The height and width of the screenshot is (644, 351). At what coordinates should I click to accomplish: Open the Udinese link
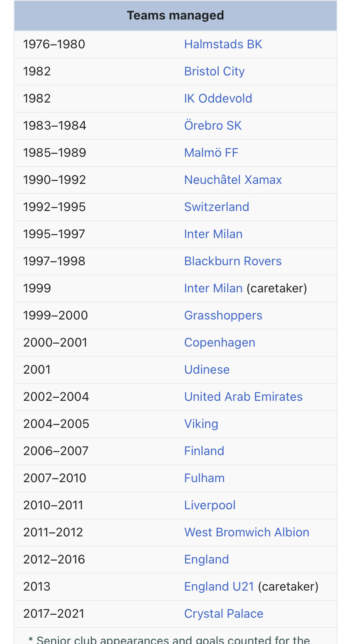pyautogui.click(x=207, y=369)
